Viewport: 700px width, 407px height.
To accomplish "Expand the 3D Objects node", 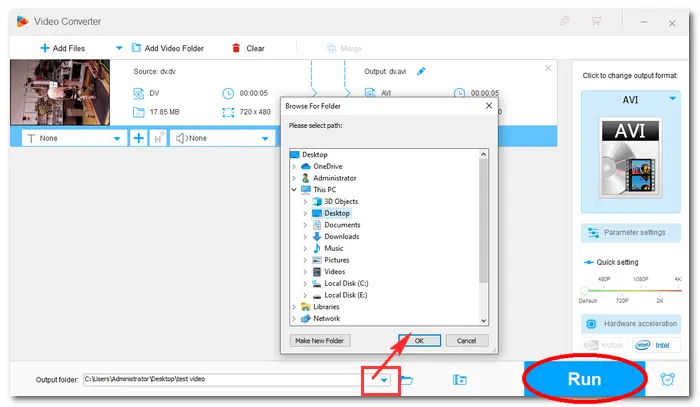I will pos(305,202).
